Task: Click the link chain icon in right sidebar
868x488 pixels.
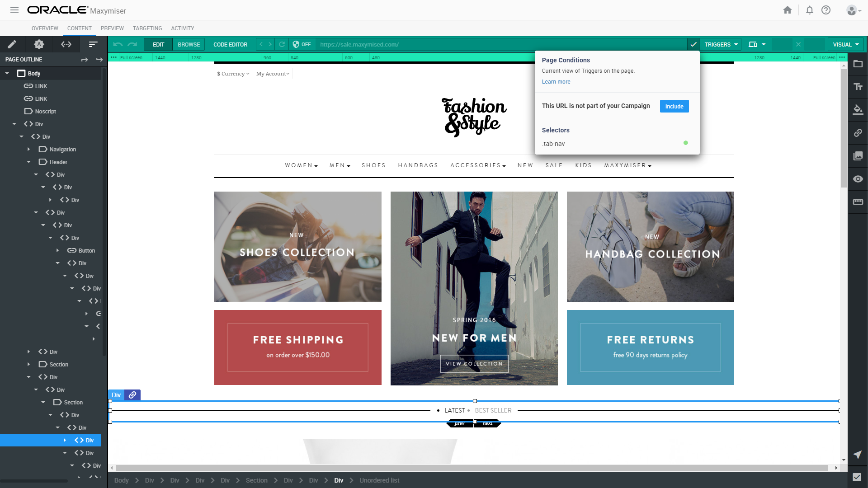Action: click(x=858, y=133)
